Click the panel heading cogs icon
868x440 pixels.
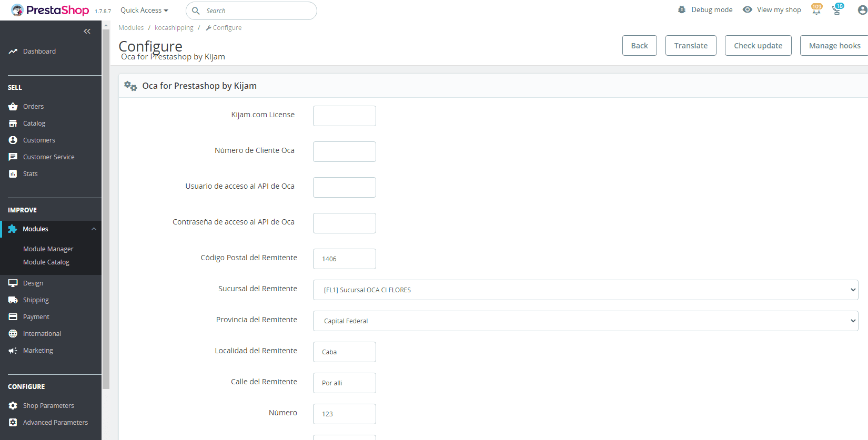coord(130,86)
